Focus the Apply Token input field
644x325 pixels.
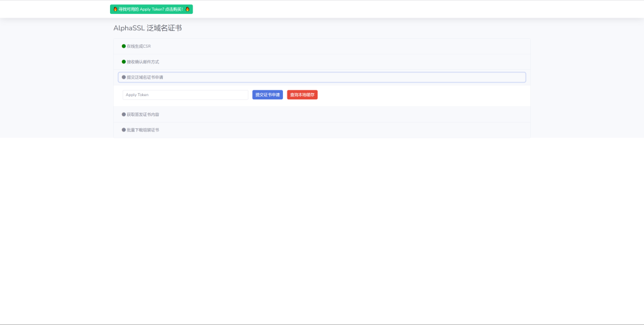pyautogui.click(x=185, y=95)
